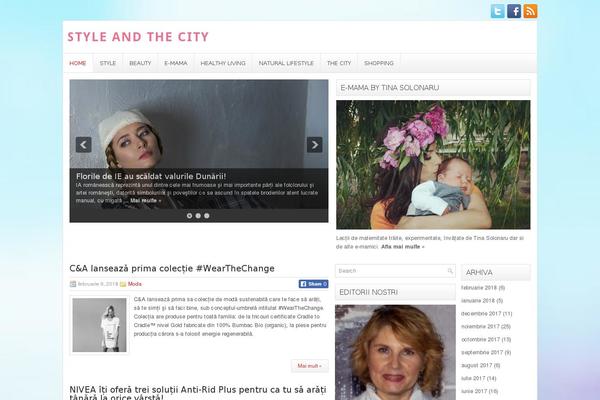Open the NATURAL LIFESTYLE menu item

(286, 63)
